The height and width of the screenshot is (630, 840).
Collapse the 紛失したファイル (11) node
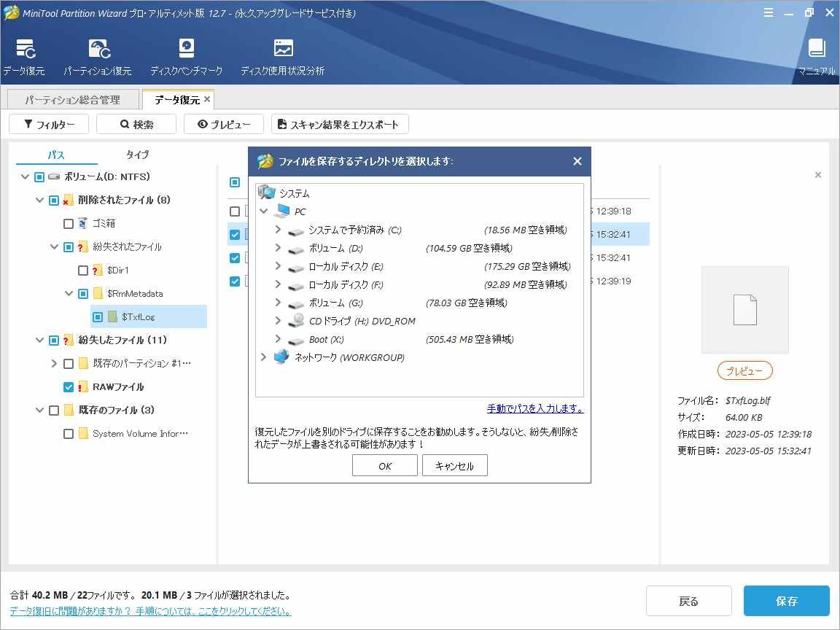(39, 340)
